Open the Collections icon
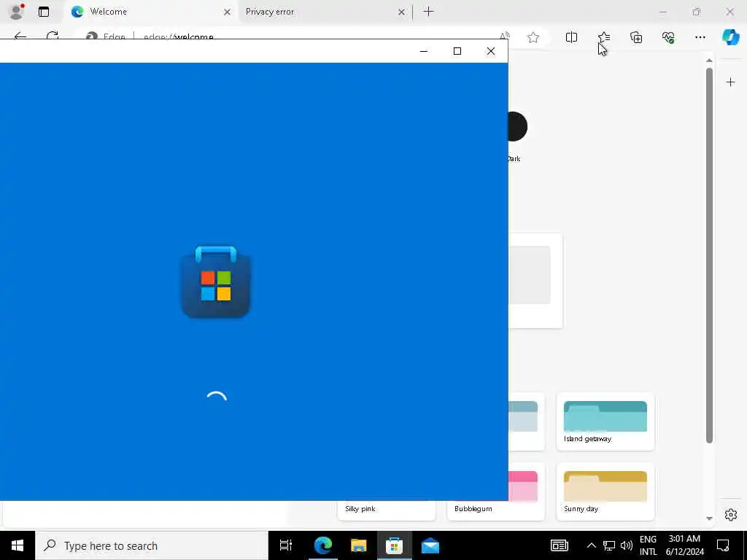Image resolution: width=747 pixels, height=560 pixels. (636, 37)
